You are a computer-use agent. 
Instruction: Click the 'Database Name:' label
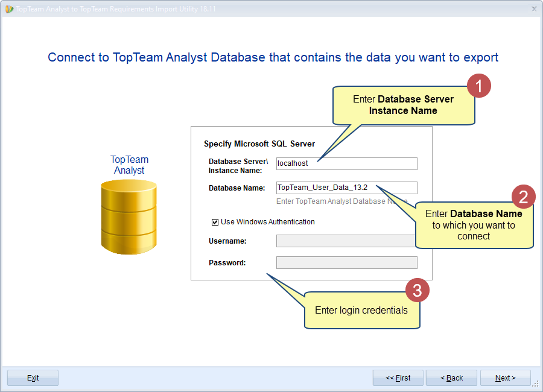pyautogui.click(x=237, y=188)
